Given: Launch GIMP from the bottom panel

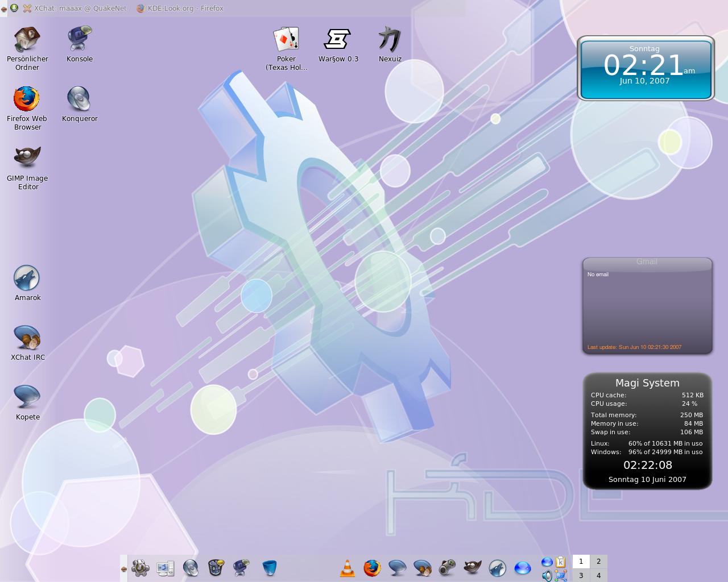Looking at the screenshot, I should pyautogui.click(x=472, y=568).
